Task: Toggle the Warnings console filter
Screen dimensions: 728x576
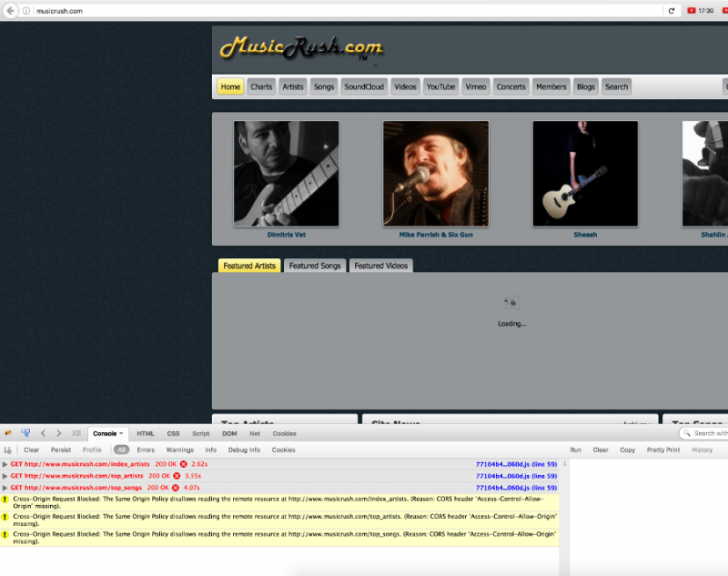Action: tap(179, 450)
